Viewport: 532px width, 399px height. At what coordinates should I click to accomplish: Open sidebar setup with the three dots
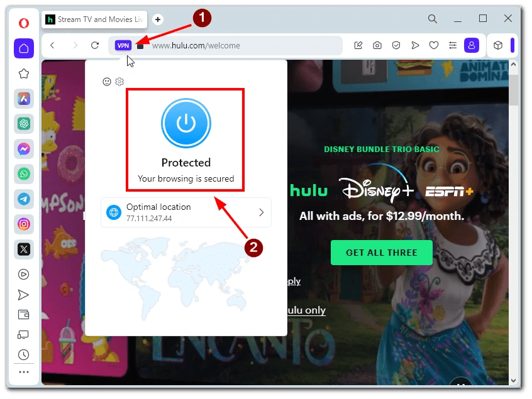[x=23, y=372]
